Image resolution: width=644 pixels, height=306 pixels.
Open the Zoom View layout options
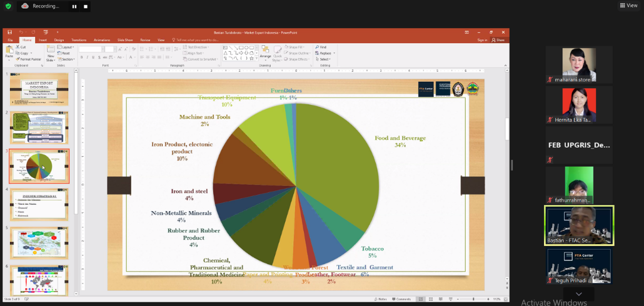[628, 6]
